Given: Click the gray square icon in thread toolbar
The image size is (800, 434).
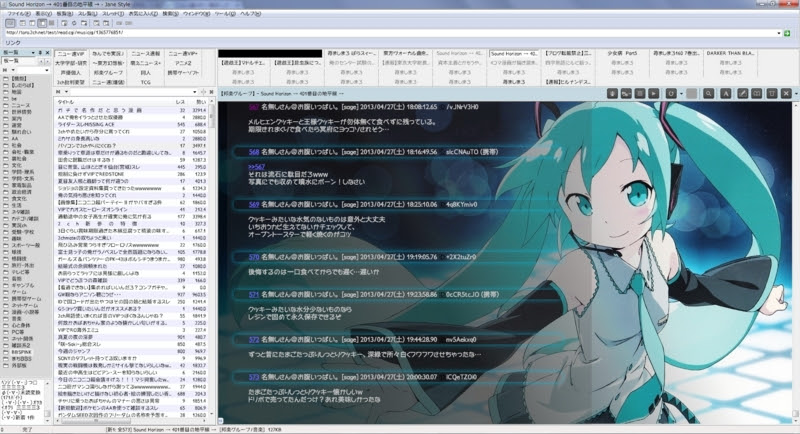Looking at the screenshot, I should (691, 94).
